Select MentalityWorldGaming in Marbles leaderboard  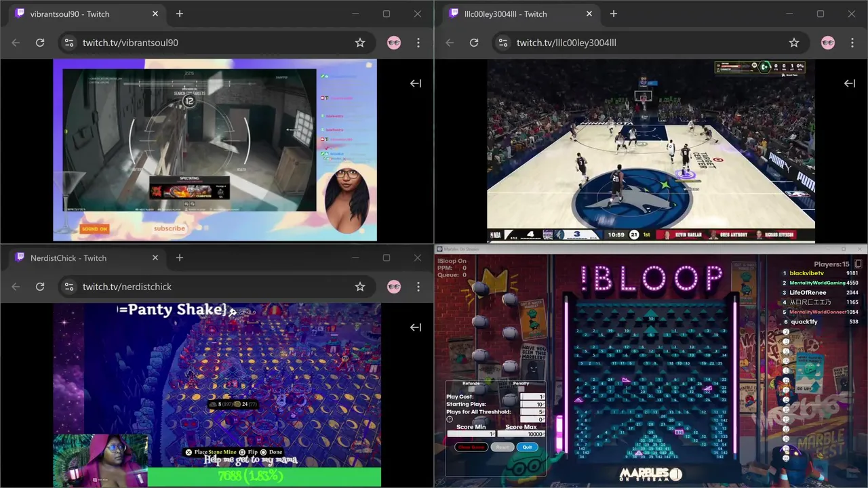(817, 283)
